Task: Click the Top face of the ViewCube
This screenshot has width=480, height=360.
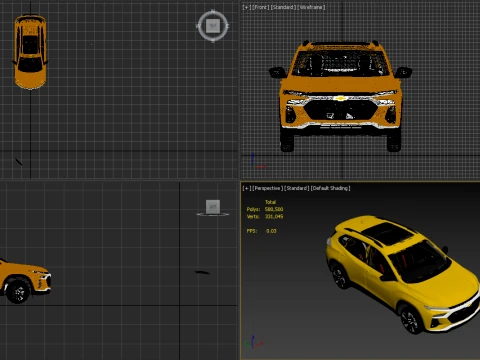Action: (213, 26)
